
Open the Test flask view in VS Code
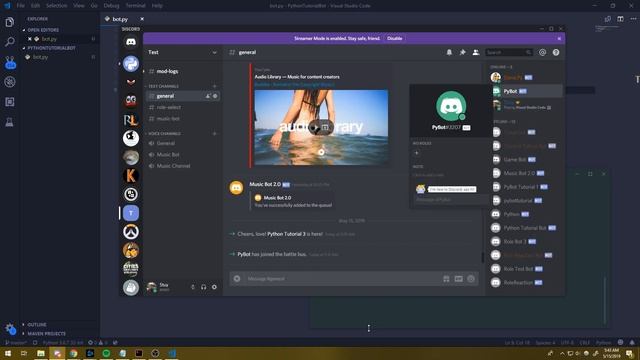pyautogui.click(x=9, y=122)
